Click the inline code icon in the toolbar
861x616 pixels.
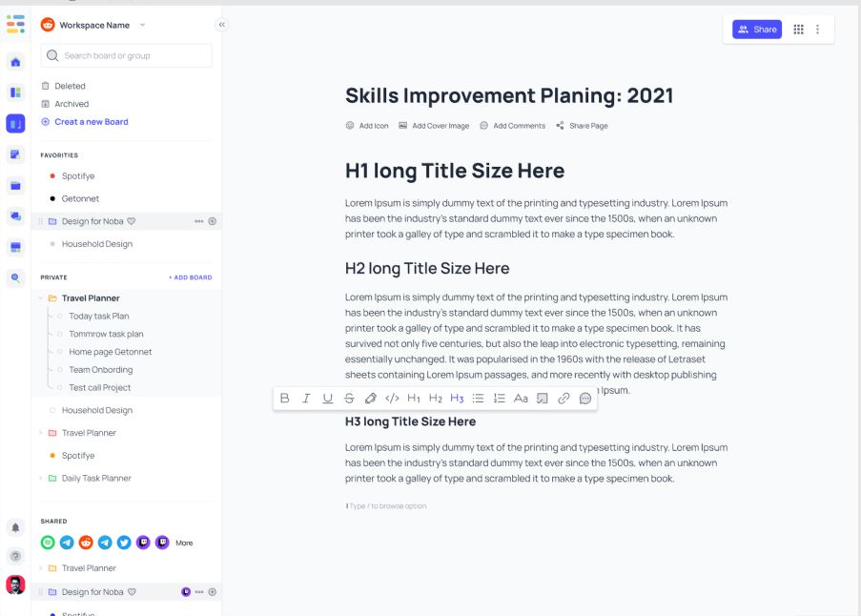click(392, 398)
